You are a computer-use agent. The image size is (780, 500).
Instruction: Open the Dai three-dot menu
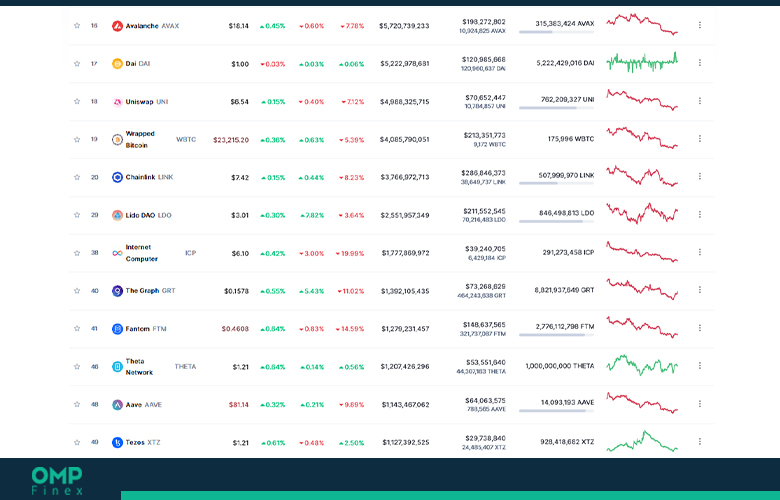[x=699, y=63]
